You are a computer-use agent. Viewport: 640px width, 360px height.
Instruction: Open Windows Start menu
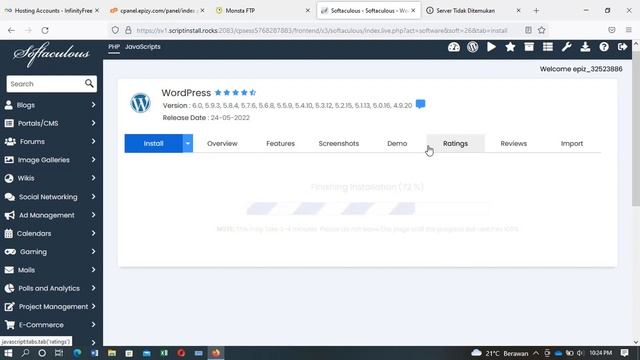coord(8,353)
